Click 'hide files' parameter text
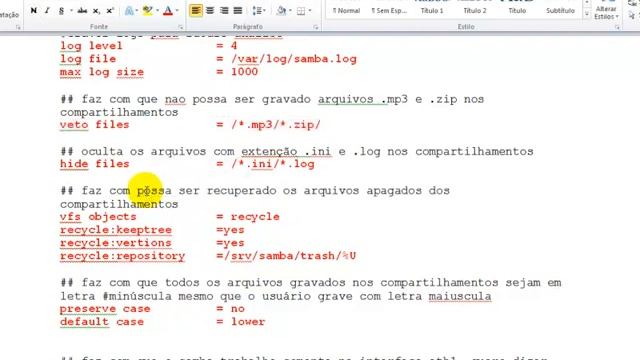Screen dimensions: 640x360 pyautogui.click(x=95, y=164)
